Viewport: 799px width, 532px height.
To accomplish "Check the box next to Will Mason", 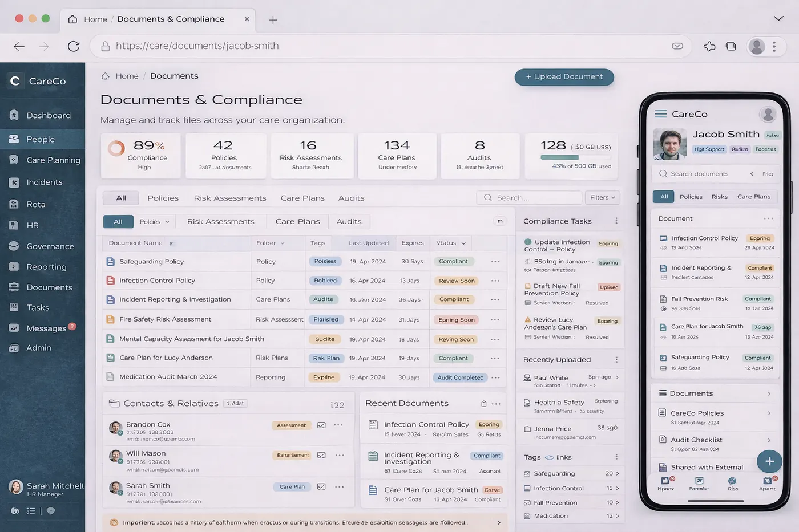I will [322, 455].
